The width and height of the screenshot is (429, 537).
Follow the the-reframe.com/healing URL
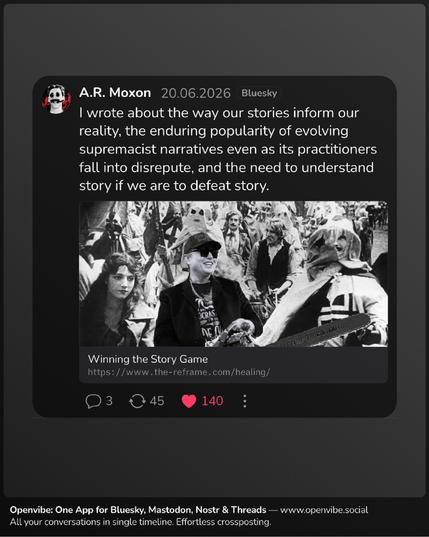179,372
